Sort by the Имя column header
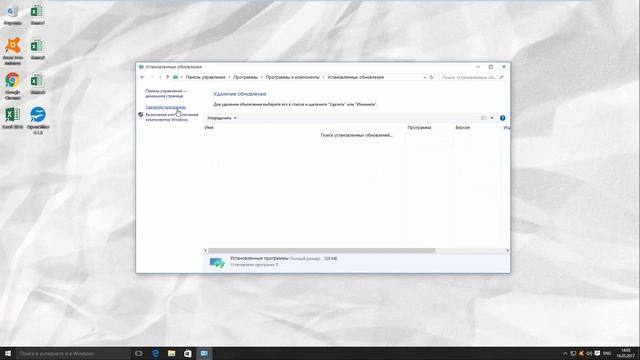The width and height of the screenshot is (640, 360). click(209, 127)
